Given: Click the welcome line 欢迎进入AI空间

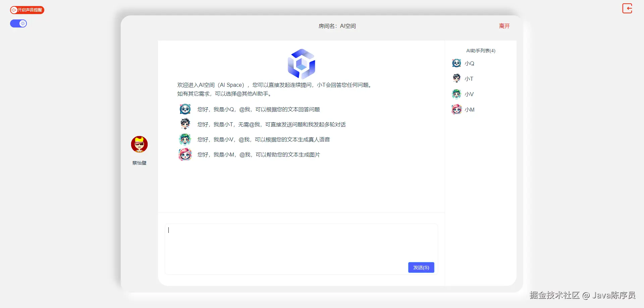Looking at the screenshot, I should (x=275, y=85).
